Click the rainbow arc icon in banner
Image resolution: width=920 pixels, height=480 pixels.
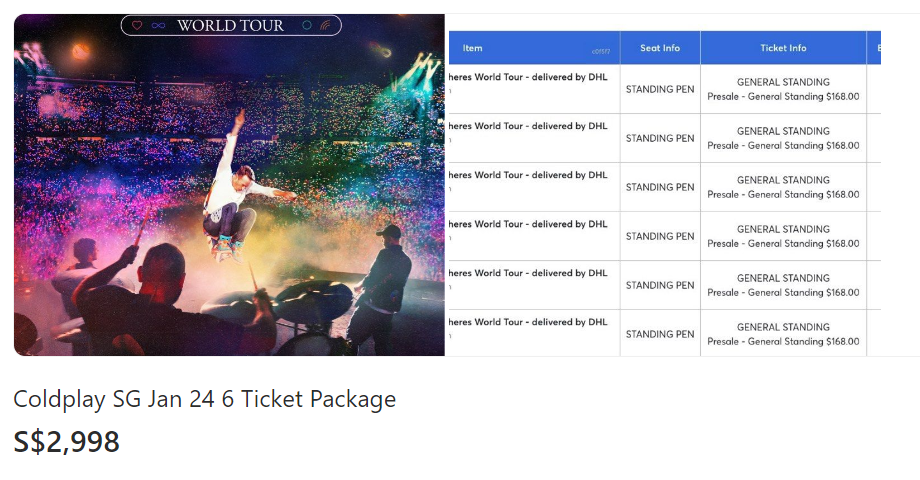(325, 25)
